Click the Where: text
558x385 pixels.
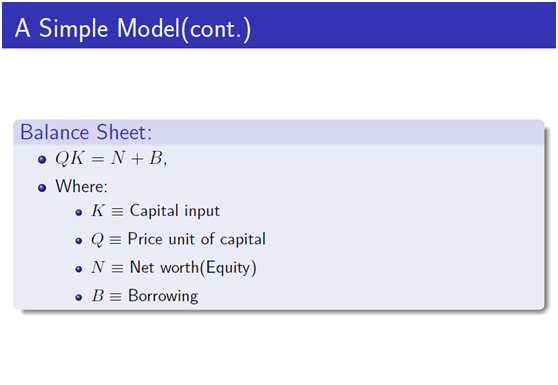pyautogui.click(x=81, y=186)
